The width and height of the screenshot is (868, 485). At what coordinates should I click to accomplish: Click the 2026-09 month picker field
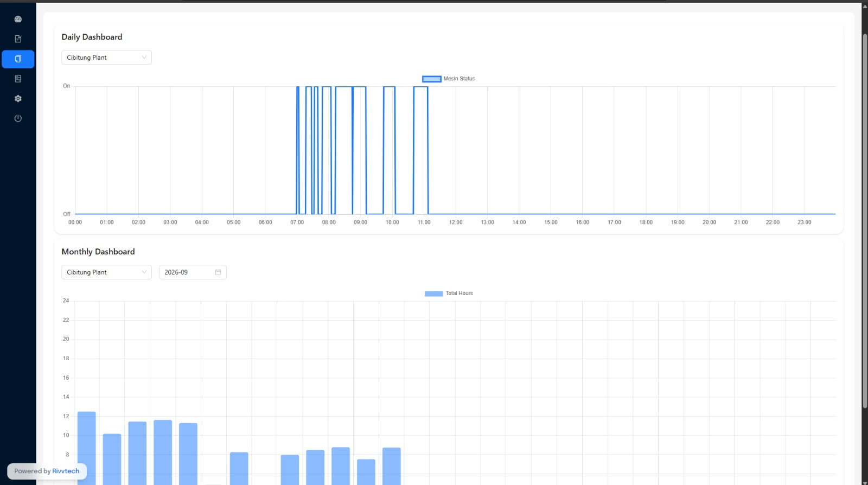(193, 272)
